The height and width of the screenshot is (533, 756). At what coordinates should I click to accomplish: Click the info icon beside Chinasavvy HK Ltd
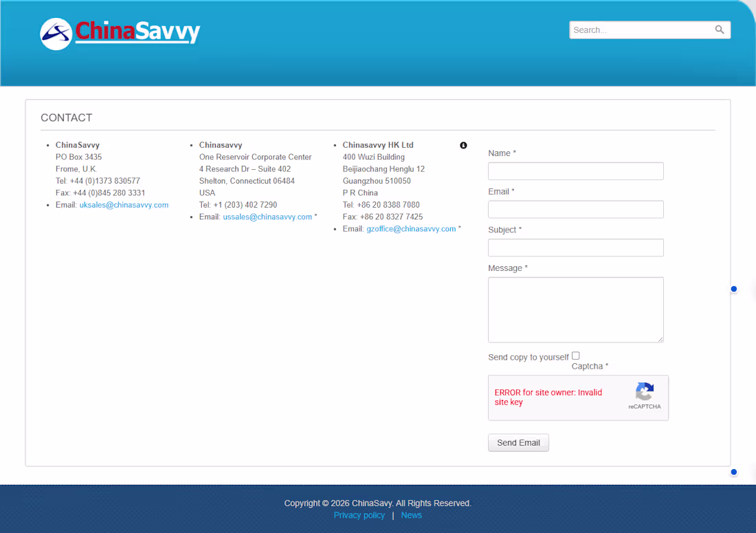click(463, 145)
